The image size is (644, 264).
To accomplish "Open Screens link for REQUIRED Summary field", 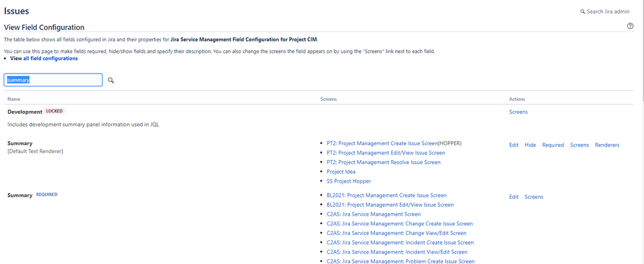I will pyautogui.click(x=534, y=197).
